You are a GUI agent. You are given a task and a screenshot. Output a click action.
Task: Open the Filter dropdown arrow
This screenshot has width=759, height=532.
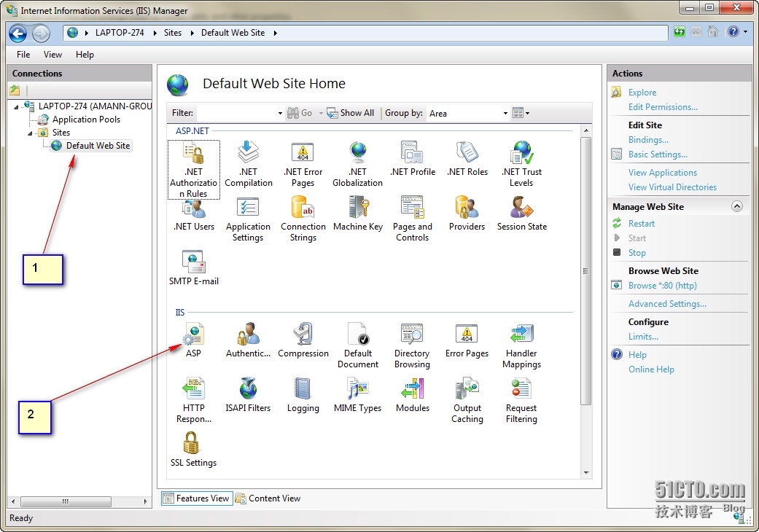coord(280,113)
